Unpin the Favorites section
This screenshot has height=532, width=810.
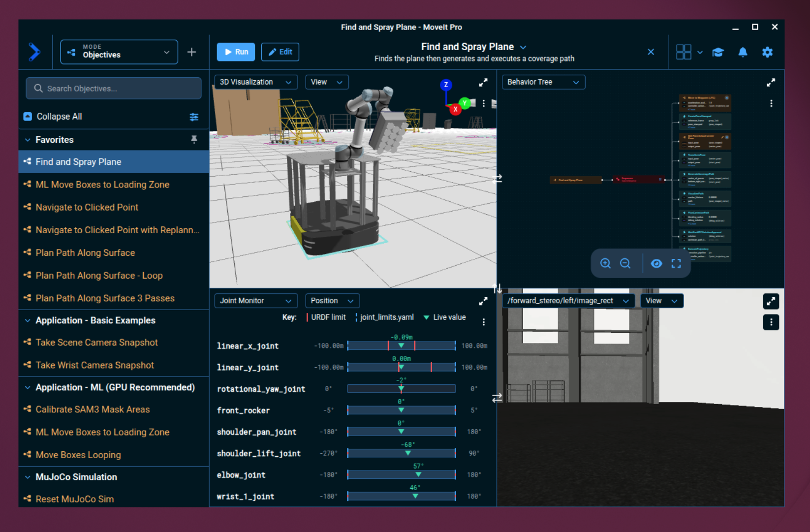194,140
